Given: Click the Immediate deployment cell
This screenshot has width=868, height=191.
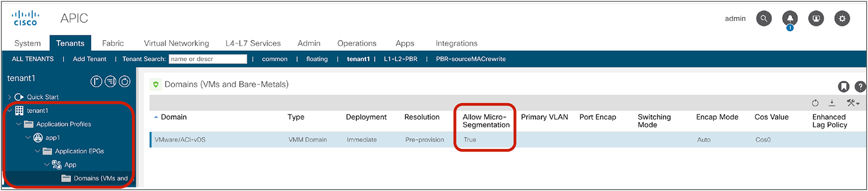Looking at the screenshot, I should pyautogui.click(x=362, y=139).
